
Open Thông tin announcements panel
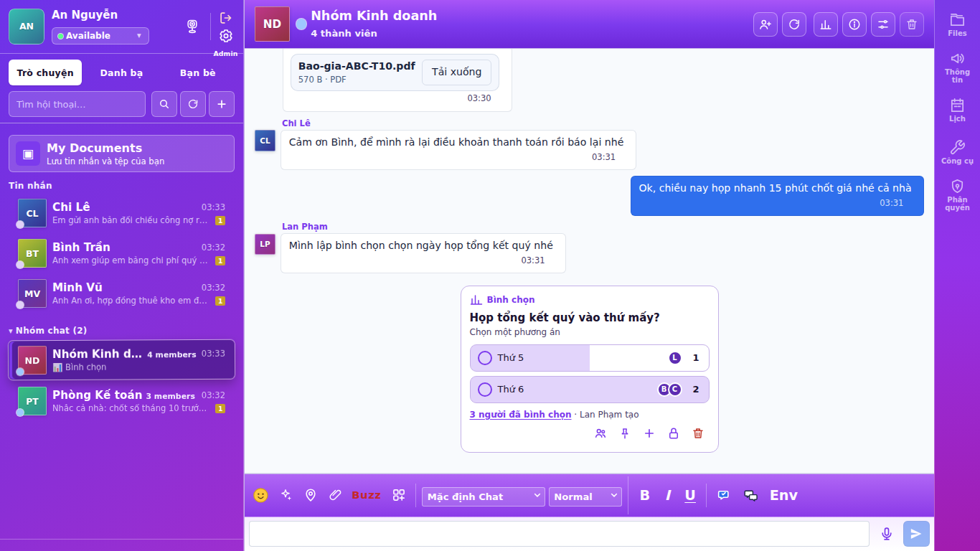[957, 67]
